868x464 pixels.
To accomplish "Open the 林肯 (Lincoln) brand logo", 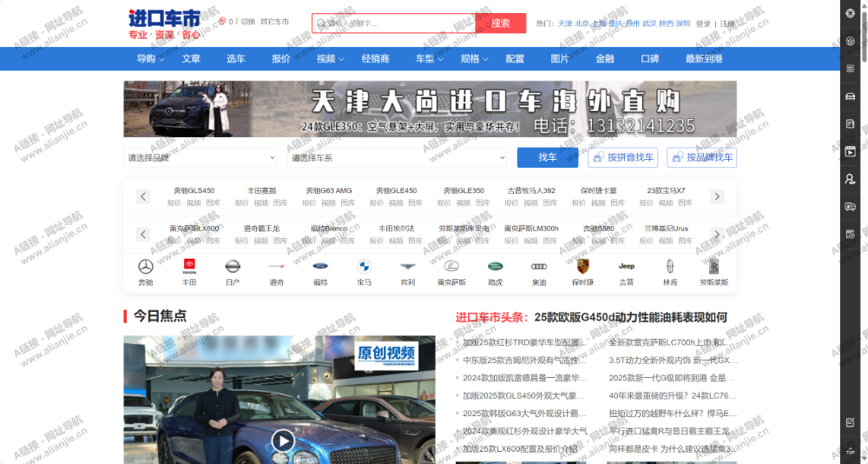I will coord(670,267).
